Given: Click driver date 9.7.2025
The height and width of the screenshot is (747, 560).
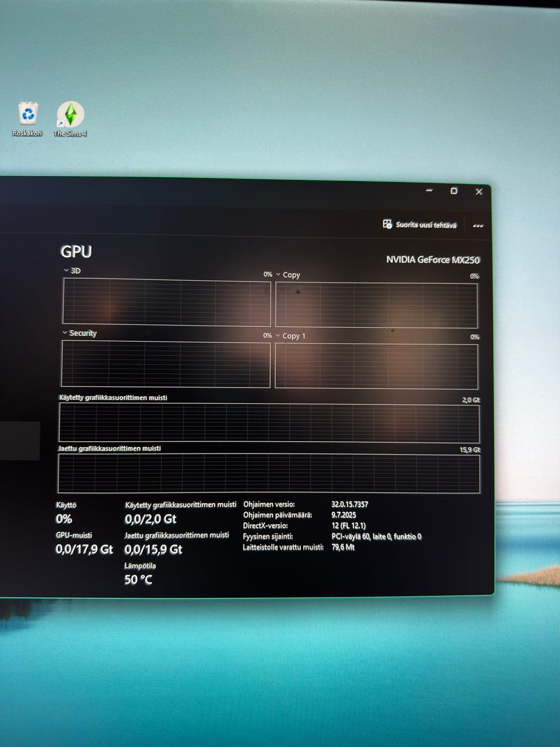Looking at the screenshot, I should click(x=344, y=515).
